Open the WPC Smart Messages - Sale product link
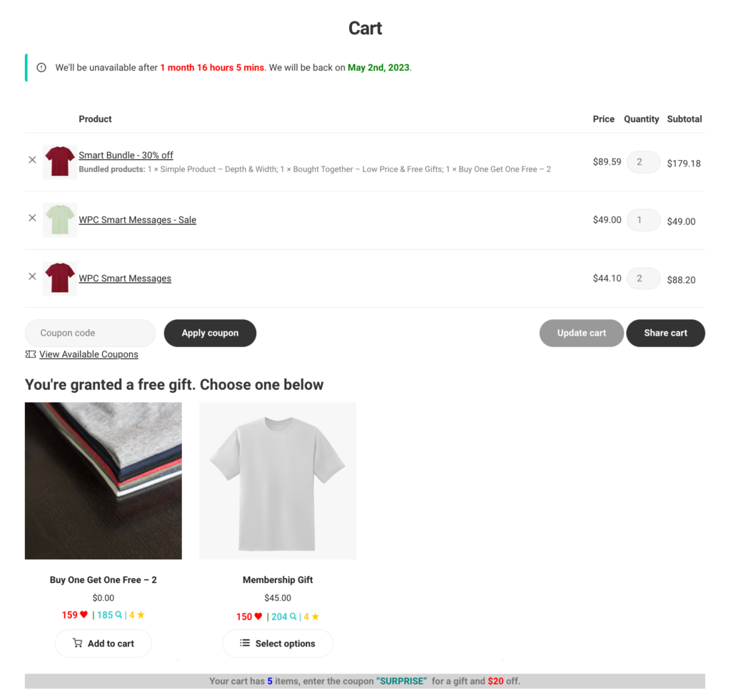The image size is (731, 700). [137, 219]
